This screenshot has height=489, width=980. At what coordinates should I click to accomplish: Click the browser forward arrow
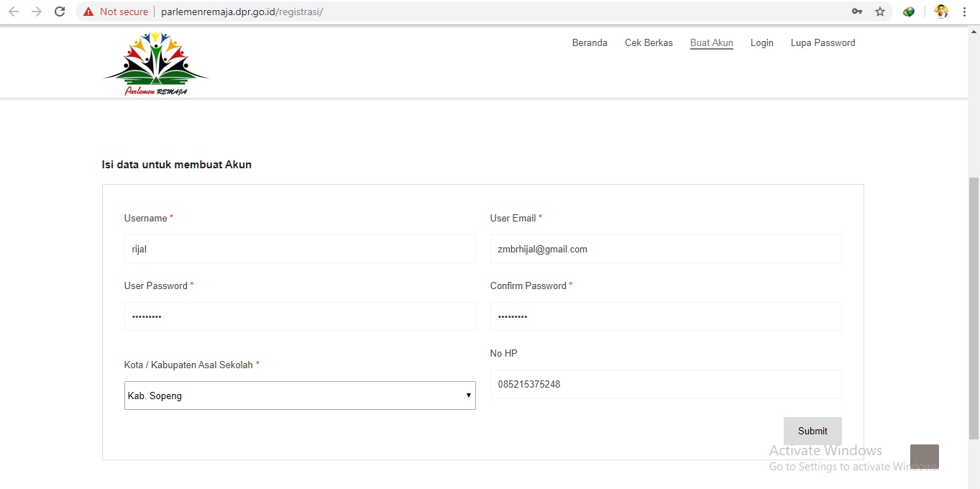click(37, 12)
